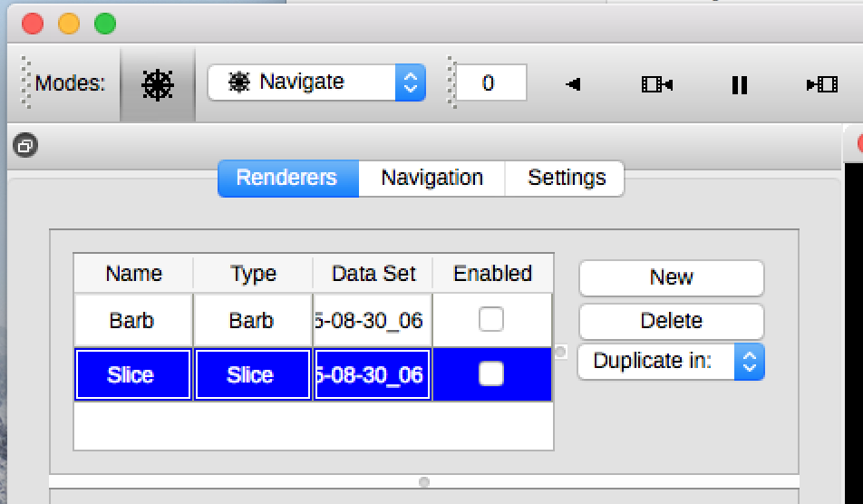Grab the toolbar drag handle beside Modes
Viewport: 863px width, 504px height.
click(27, 83)
